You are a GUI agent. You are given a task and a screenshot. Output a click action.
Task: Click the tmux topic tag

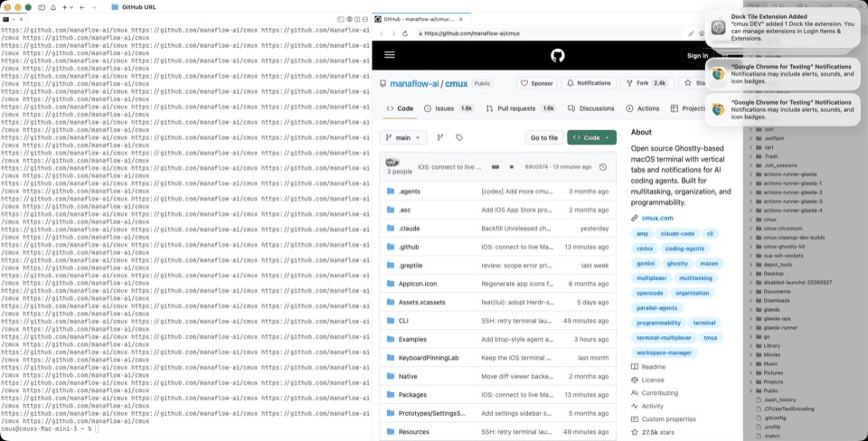pos(711,338)
